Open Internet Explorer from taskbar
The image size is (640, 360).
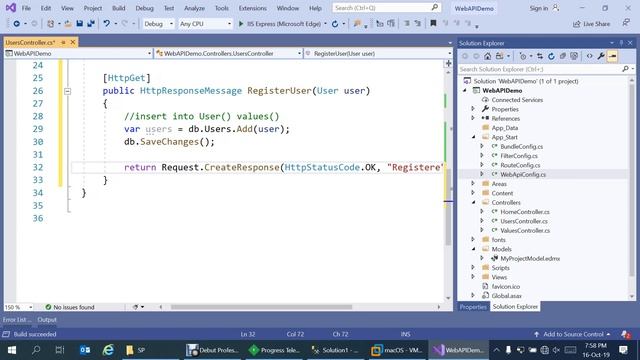pyautogui.click(x=108, y=350)
